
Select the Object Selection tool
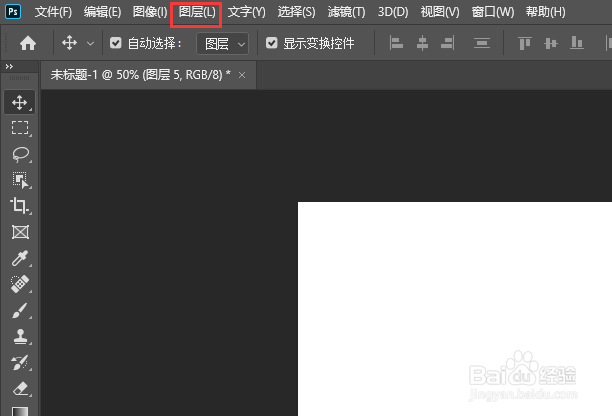pyautogui.click(x=20, y=180)
